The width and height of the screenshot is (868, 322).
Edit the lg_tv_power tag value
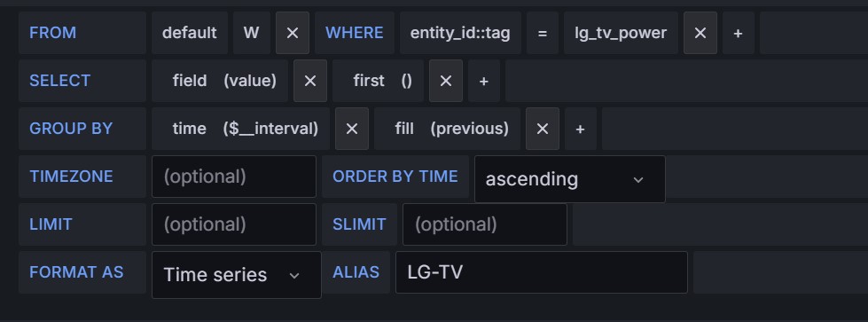621,33
